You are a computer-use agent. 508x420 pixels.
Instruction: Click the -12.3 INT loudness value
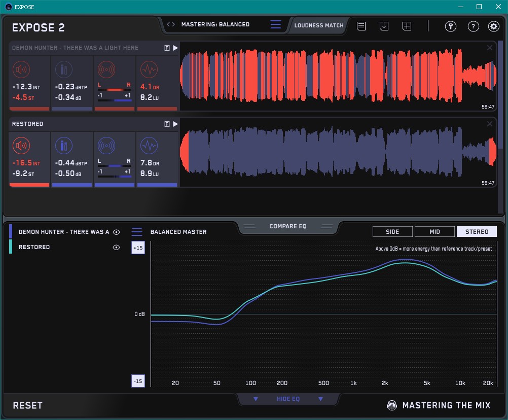click(26, 87)
